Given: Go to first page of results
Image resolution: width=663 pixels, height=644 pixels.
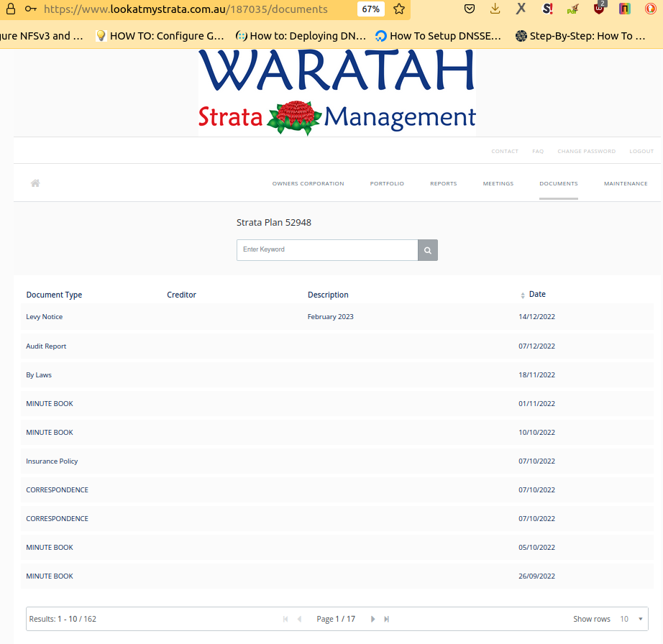Looking at the screenshot, I should [x=285, y=619].
